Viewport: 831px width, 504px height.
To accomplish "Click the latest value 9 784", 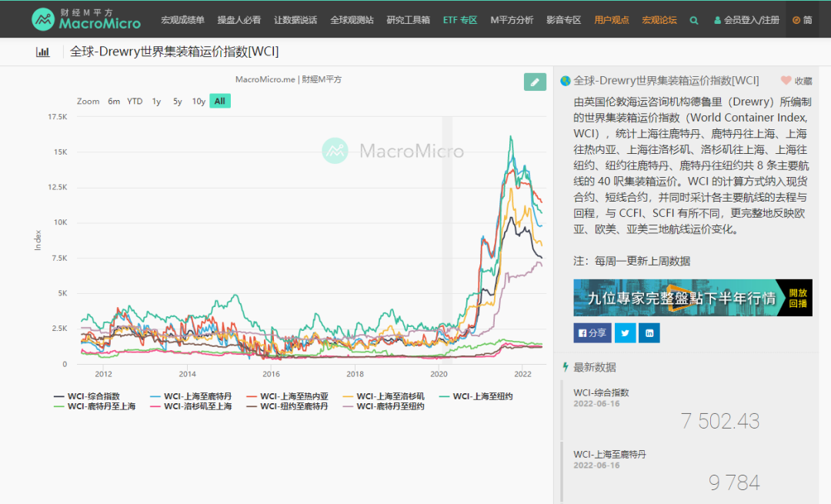I will click(734, 482).
